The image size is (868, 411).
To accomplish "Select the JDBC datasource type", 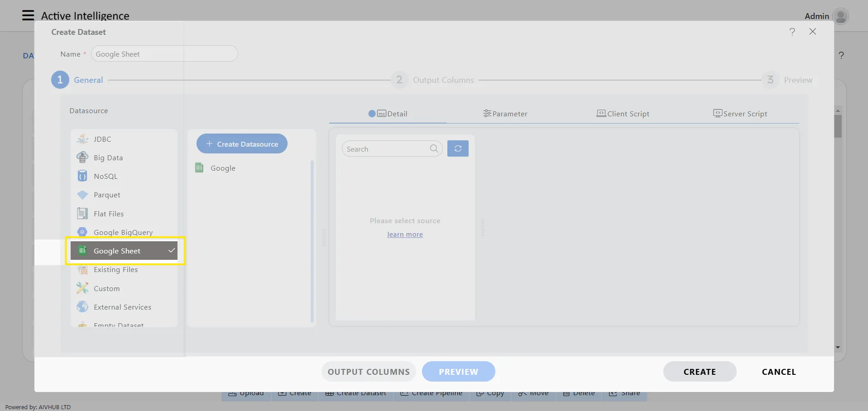I will [x=124, y=139].
